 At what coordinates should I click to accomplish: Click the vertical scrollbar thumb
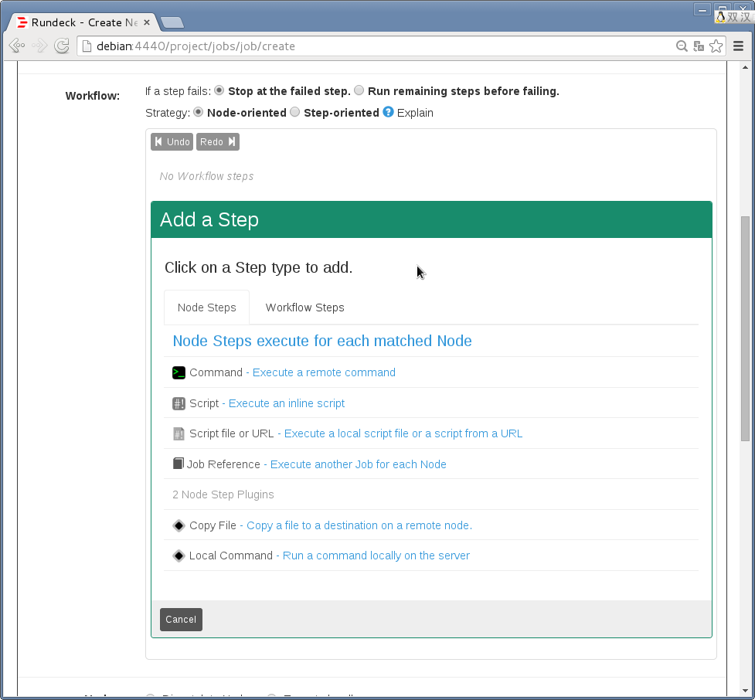click(x=746, y=328)
